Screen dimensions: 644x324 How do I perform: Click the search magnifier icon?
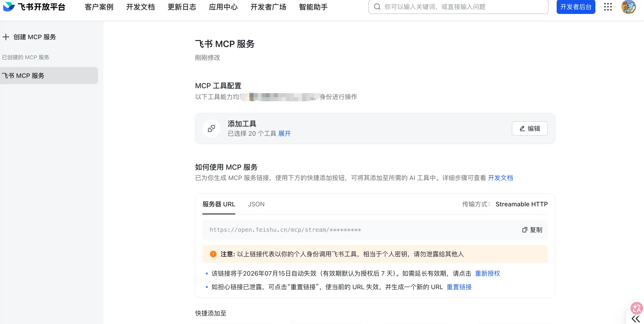point(377,7)
